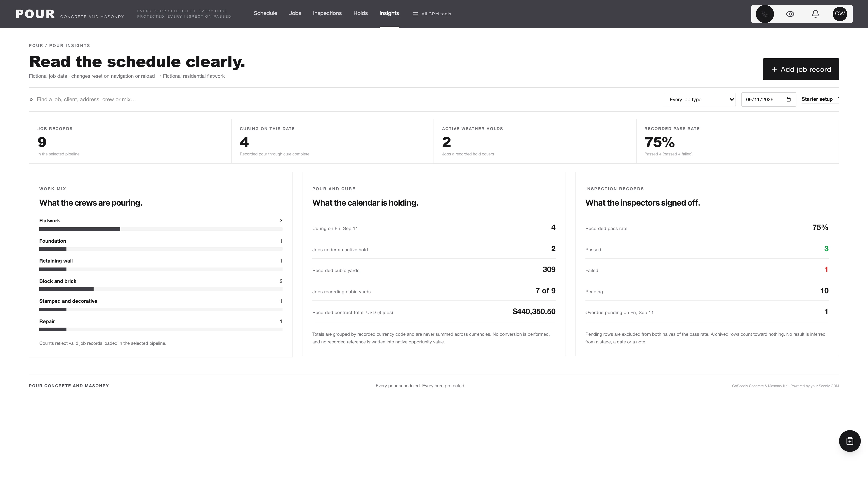Click the green Passed count 3
Screen dimensions: 868x488
click(826, 249)
